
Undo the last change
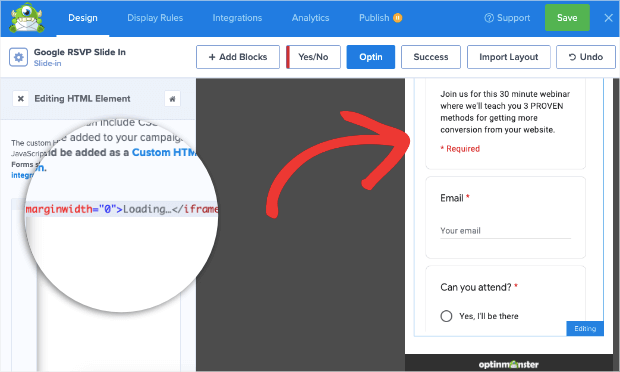click(586, 57)
